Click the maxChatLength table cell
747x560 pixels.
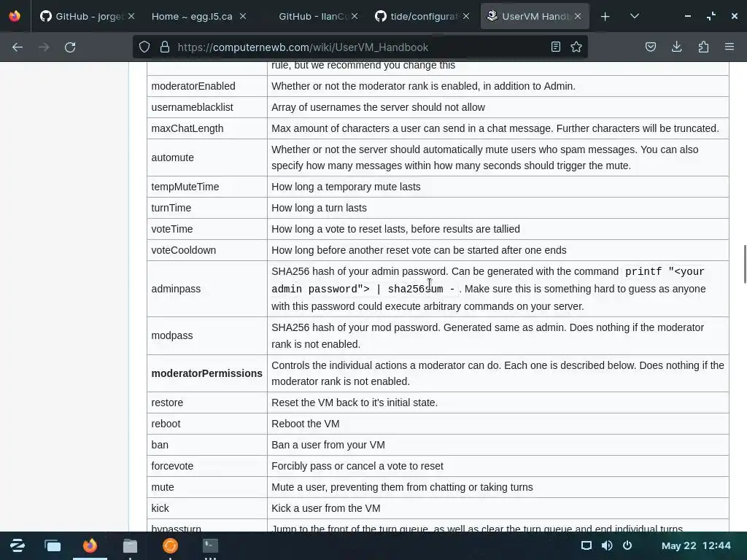(x=207, y=128)
